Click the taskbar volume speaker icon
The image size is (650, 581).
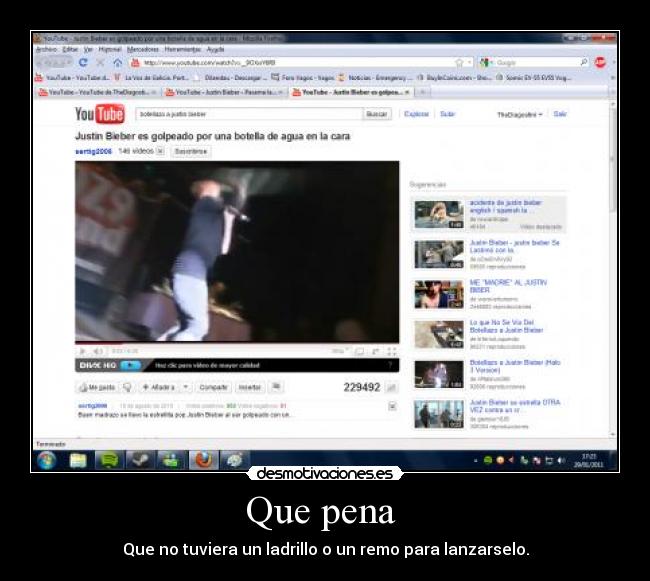[561, 460]
